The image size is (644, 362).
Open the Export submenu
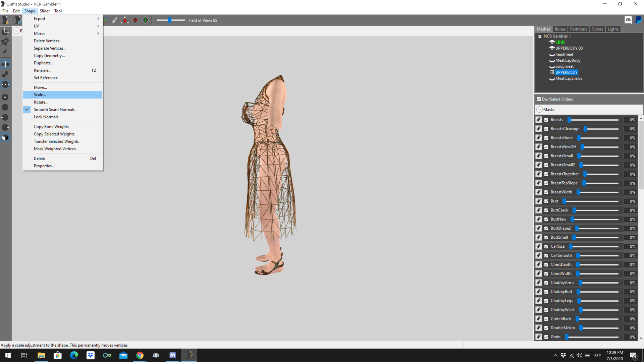tap(62, 19)
